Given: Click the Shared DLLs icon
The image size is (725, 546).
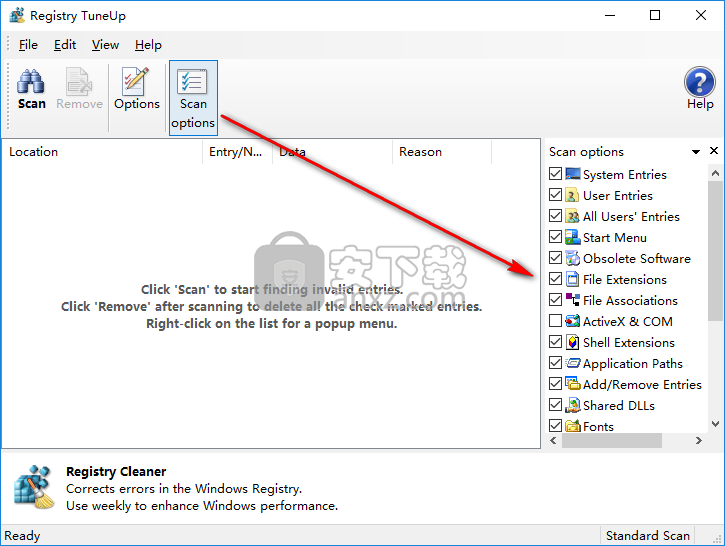Looking at the screenshot, I should pos(572,405).
